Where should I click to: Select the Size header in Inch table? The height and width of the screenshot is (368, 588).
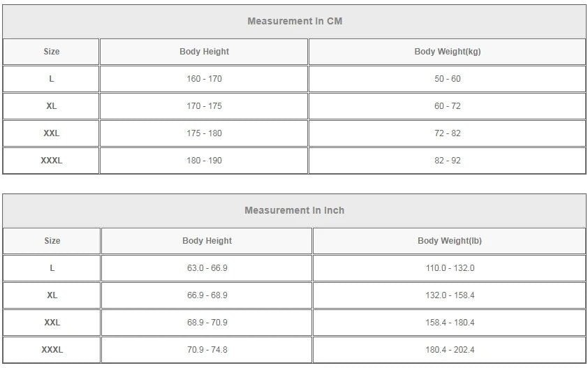tap(52, 240)
